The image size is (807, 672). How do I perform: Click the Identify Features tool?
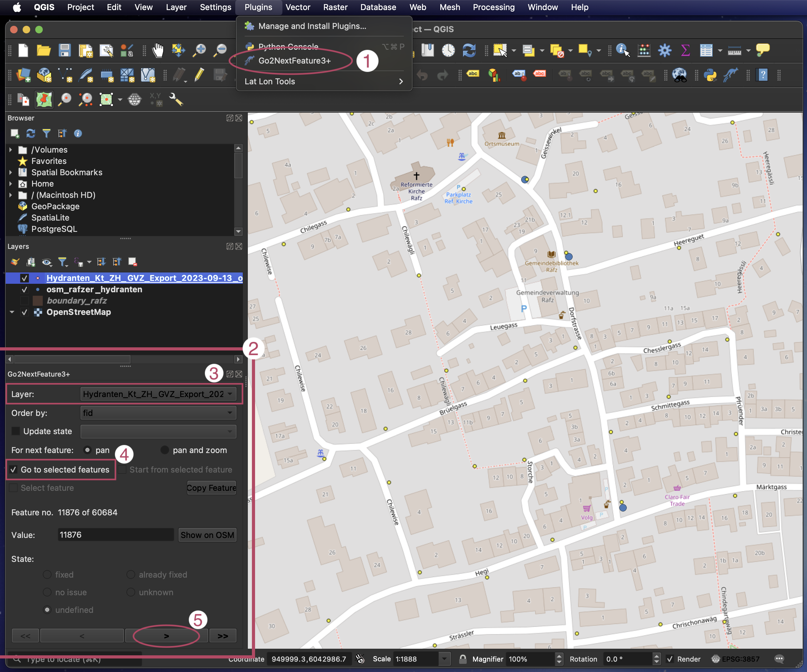pos(622,50)
